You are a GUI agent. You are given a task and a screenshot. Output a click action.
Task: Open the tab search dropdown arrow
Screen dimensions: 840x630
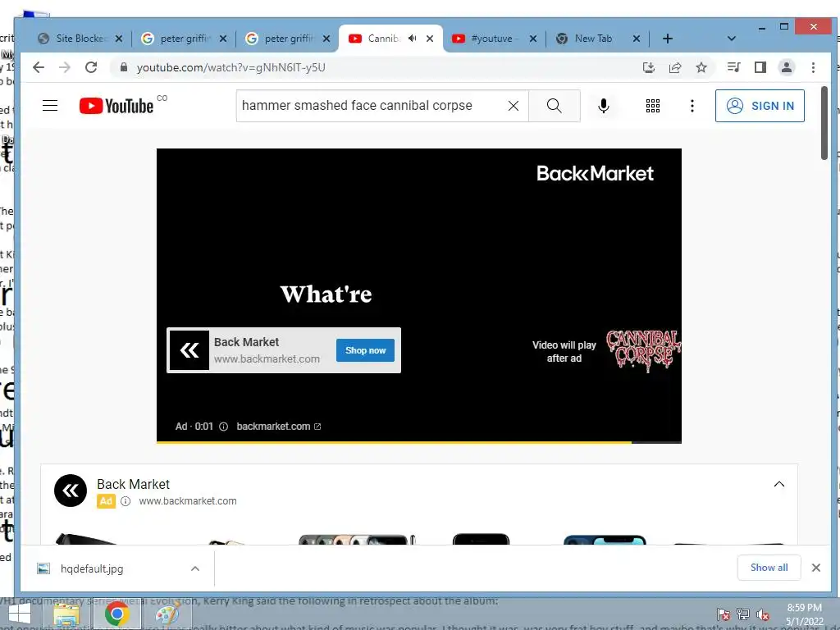(731, 39)
